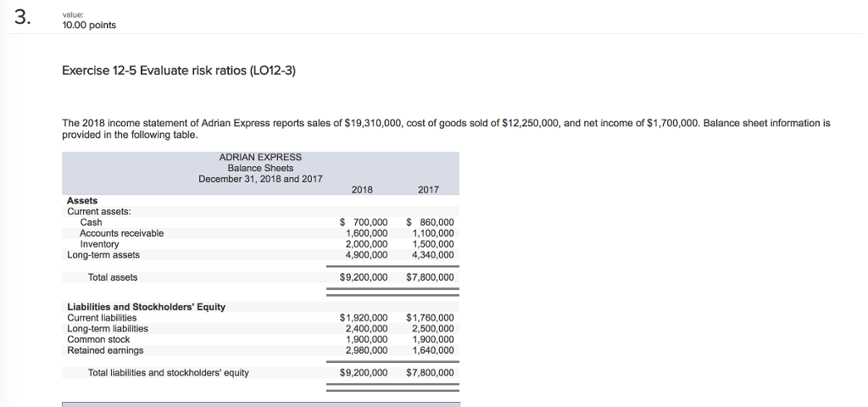Click 'Liabilities and Stockholders' Equity' heading
The width and height of the screenshot is (868, 407).
point(146,307)
